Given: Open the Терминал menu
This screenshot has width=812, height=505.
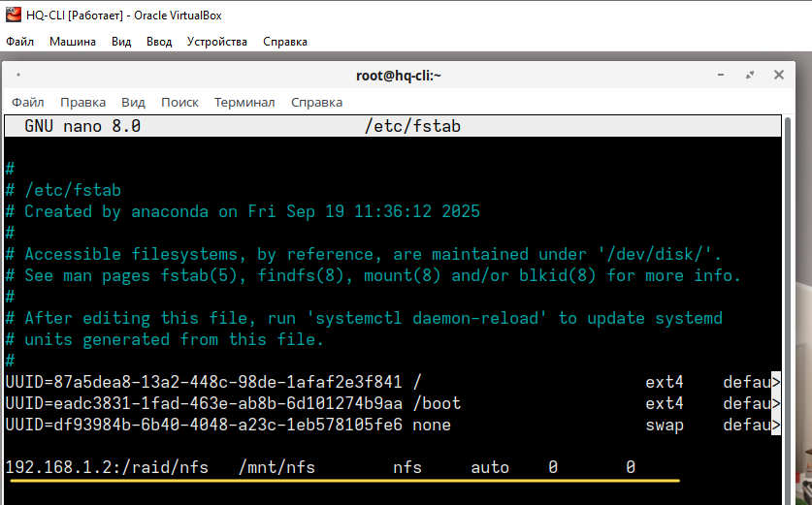Looking at the screenshot, I should coord(244,103).
